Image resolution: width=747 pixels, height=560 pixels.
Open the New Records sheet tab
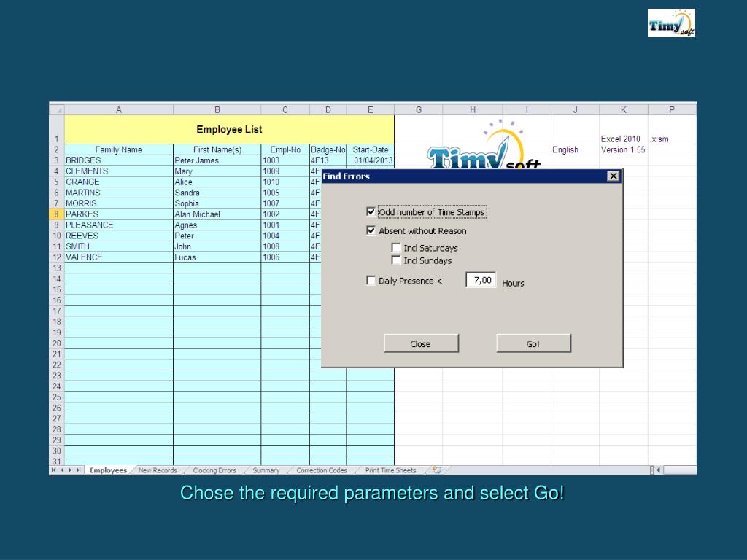[158, 470]
